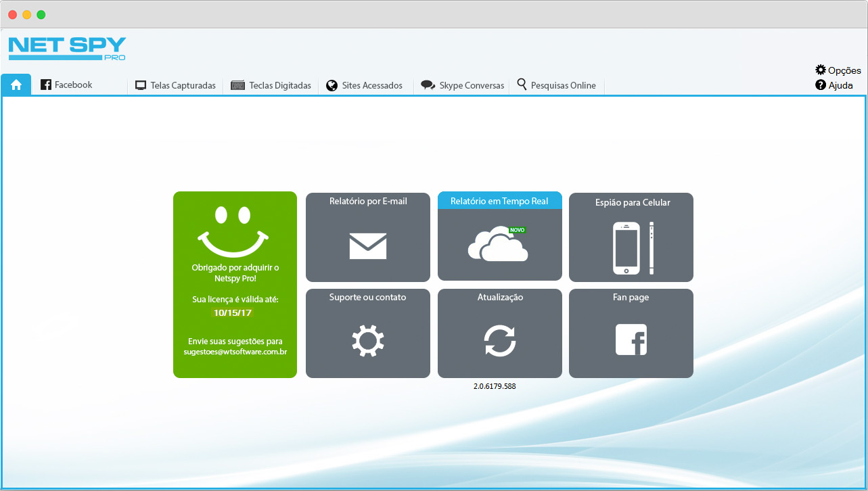Click the license expiry date 10/15/17
Viewport: 868px width, 491px height.
point(233,312)
